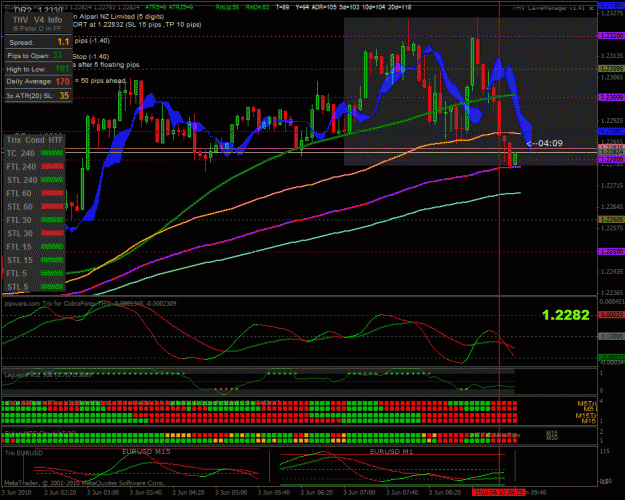Click the 3x ATR(20) SL value 35
625x500 pixels.
pos(64,96)
